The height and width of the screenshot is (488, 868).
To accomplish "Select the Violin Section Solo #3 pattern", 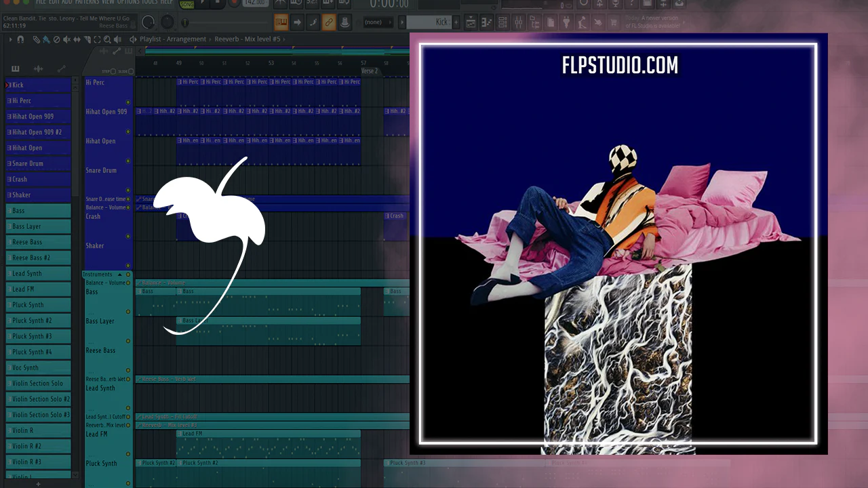I will pyautogui.click(x=38, y=415).
